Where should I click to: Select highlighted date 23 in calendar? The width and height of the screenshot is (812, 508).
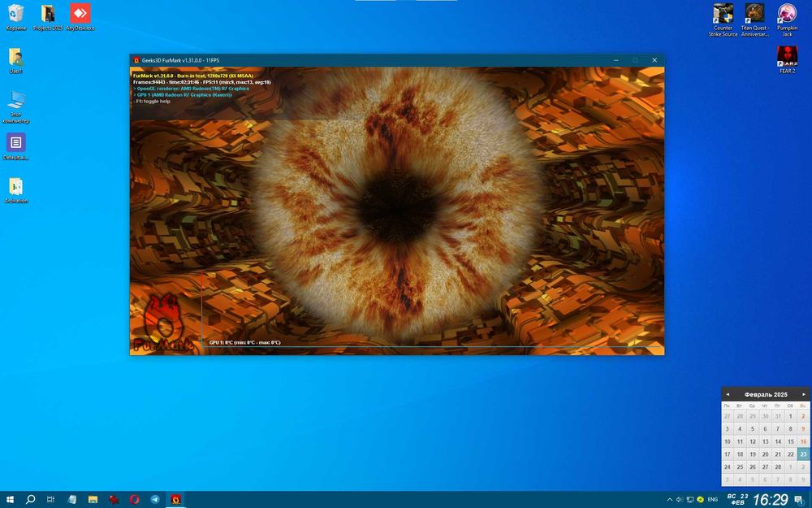(x=803, y=454)
